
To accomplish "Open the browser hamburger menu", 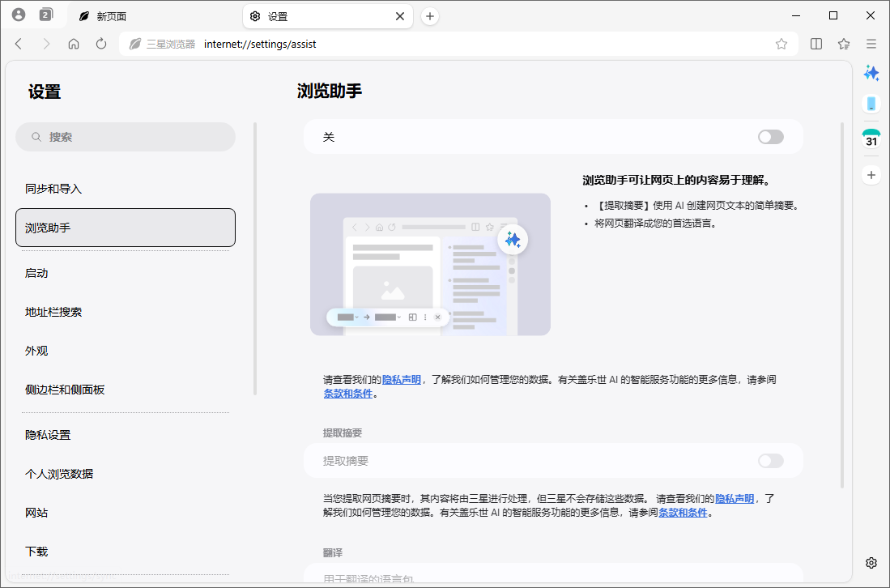I will click(871, 45).
